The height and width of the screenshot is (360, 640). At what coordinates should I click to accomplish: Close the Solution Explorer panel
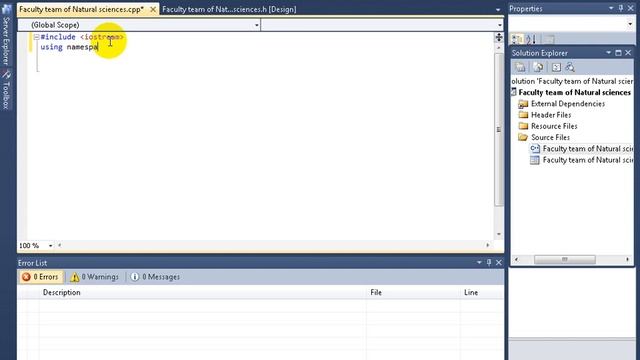click(x=628, y=53)
